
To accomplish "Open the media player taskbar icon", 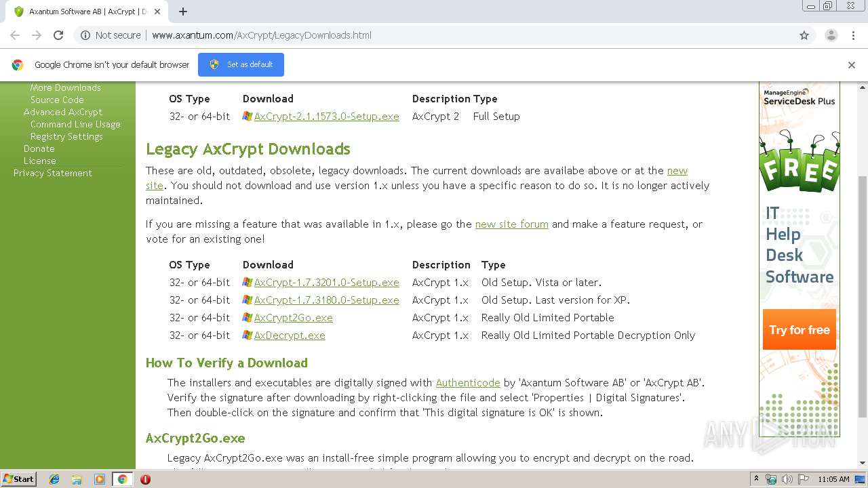I will (x=99, y=479).
